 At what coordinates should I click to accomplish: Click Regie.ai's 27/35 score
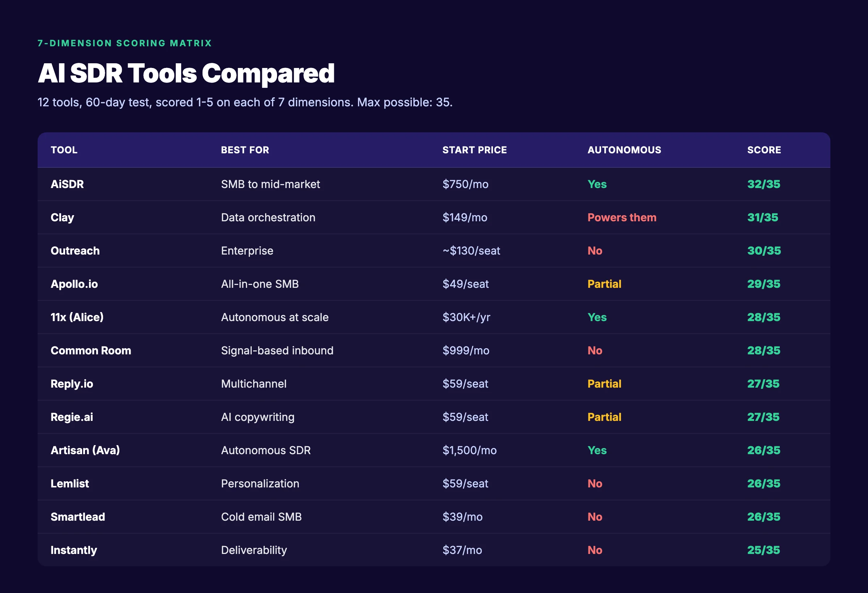pos(763,417)
